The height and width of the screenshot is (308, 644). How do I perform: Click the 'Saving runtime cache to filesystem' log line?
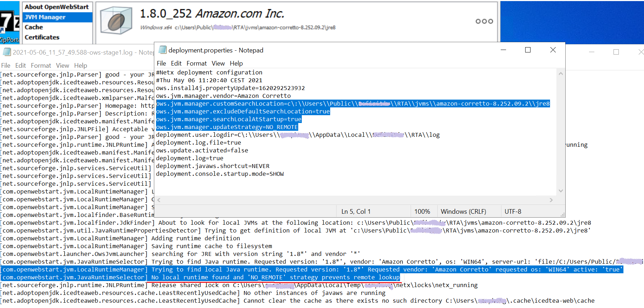pos(137,246)
